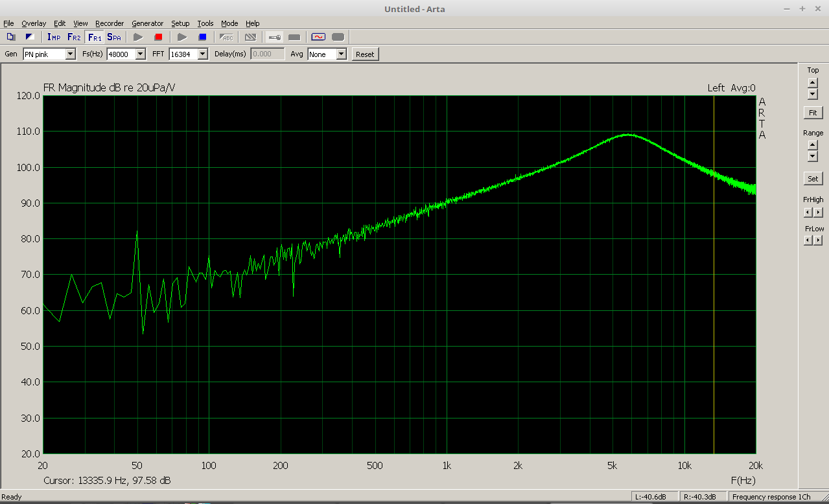Image resolution: width=829 pixels, height=504 pixels.
Task: Click the New document toolbar icon
Action: [x=11, y=37]
